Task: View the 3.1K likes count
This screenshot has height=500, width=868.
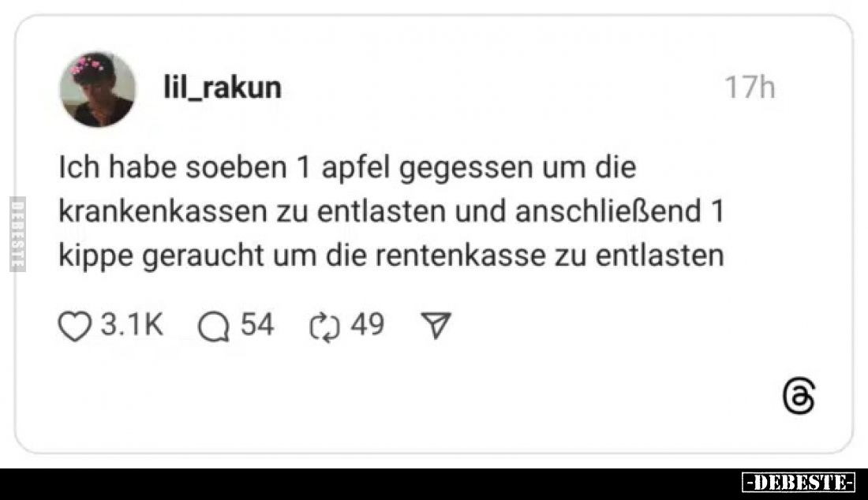Action: [132, 325]
